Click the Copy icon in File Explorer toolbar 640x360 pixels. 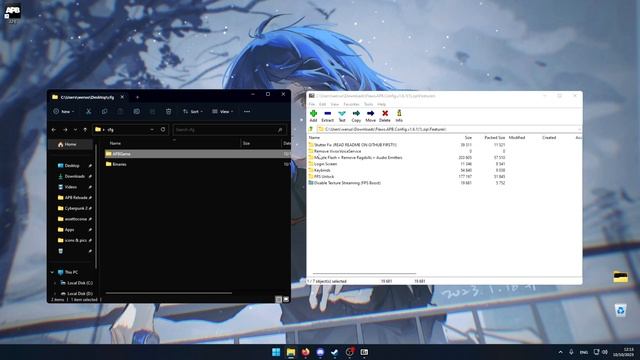tap(104, 111)
